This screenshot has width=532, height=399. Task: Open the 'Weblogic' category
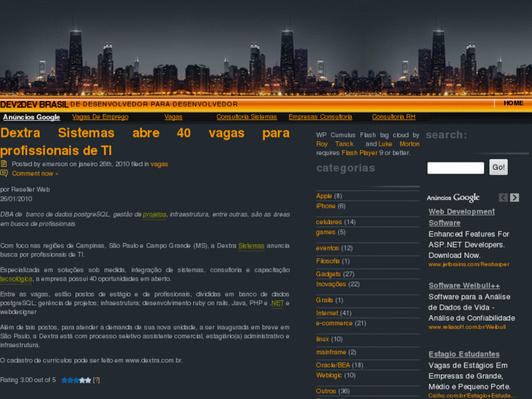tap(329, 376)
